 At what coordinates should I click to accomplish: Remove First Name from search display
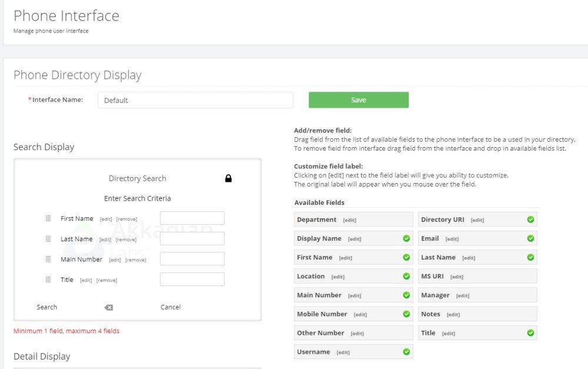point(127,220)
